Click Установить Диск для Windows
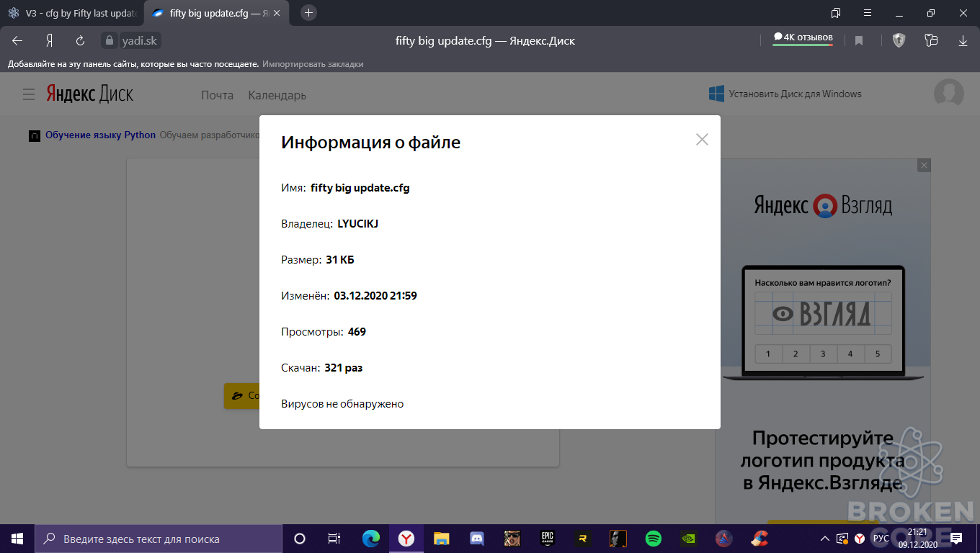Image resolution: width=980 pixels, height=553 pixels. pos(785,94)
